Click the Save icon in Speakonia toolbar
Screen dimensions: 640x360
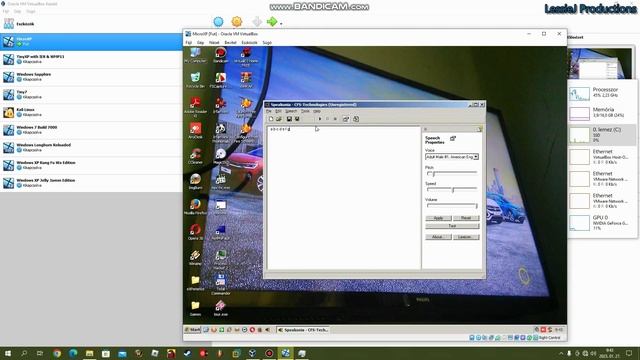(x=289, y=119)
